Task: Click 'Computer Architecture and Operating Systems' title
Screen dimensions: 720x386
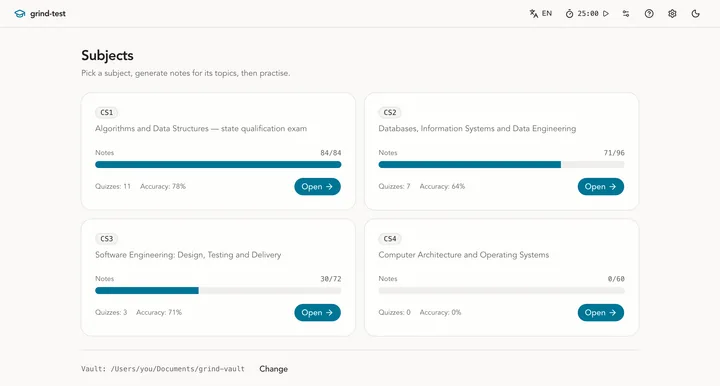Action: (x=463, y=255)
